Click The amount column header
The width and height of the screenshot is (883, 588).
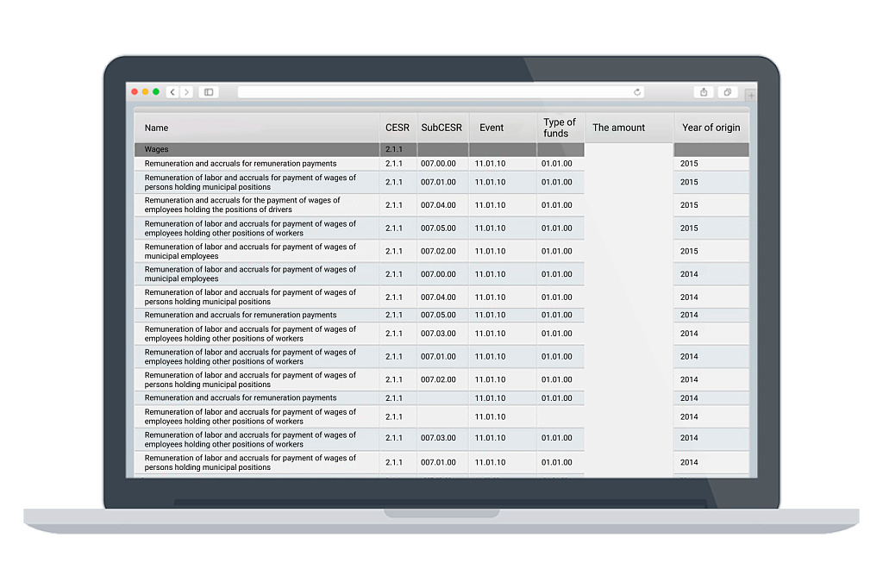coord(618,128)
